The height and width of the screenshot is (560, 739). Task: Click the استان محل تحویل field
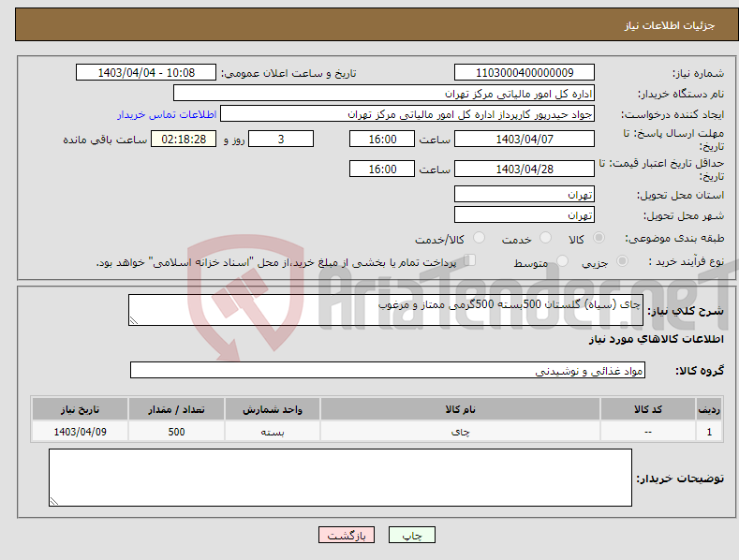(525, 194)
